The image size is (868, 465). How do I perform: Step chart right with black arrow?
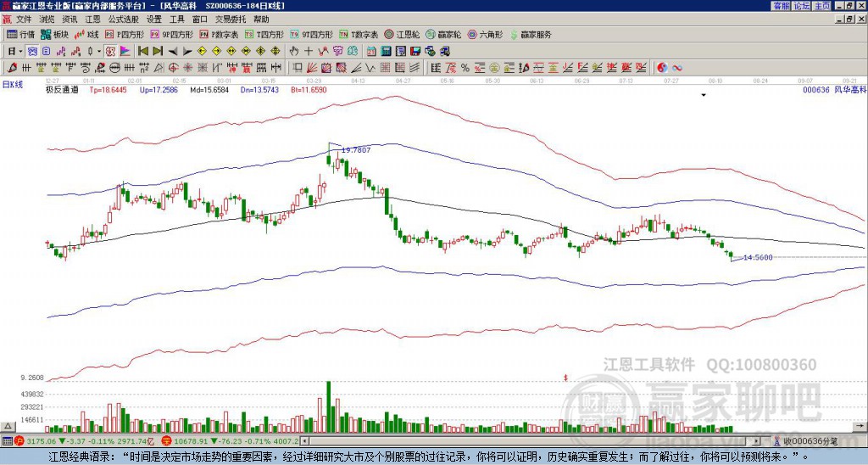187,52
